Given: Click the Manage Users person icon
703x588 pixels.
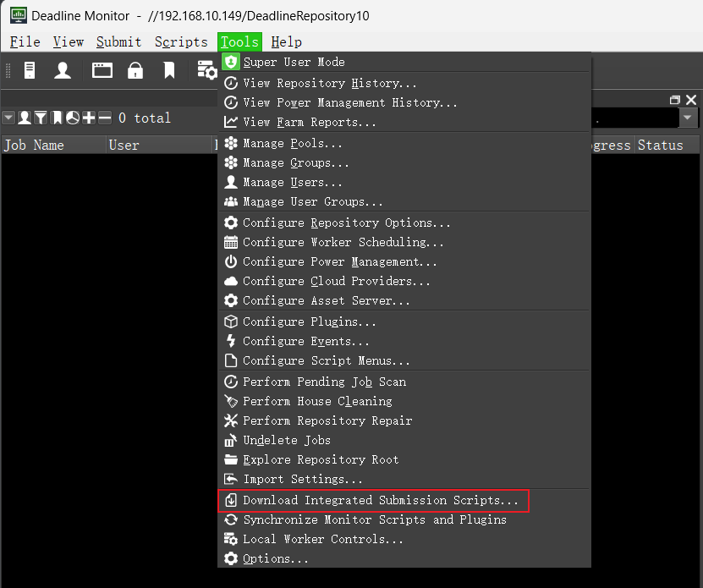Looking at the screenshot, I should (230, 182).
